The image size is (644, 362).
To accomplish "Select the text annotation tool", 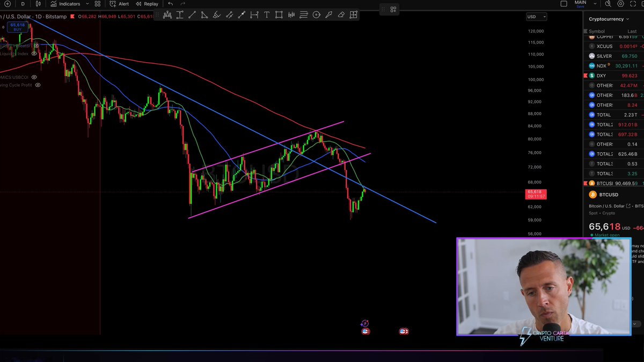I will tap(267, 14).
